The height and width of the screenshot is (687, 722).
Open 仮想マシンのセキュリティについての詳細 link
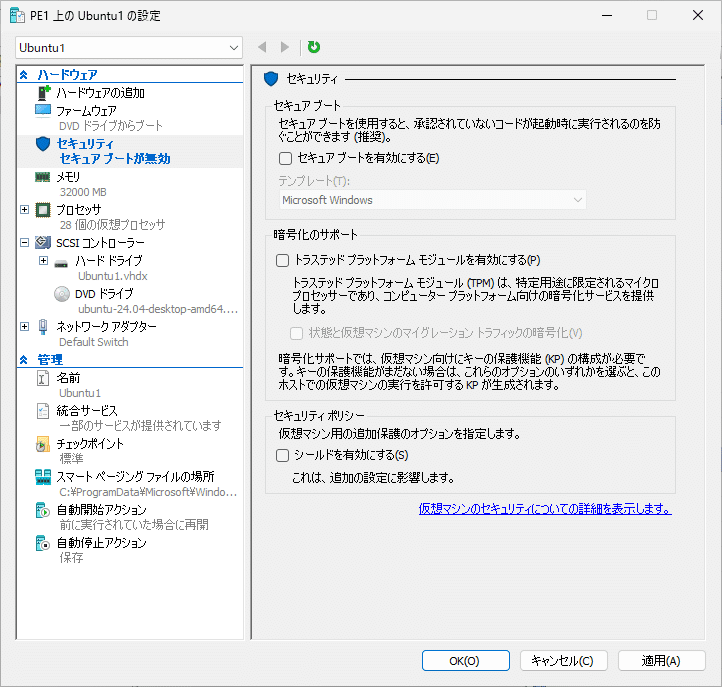545,509
